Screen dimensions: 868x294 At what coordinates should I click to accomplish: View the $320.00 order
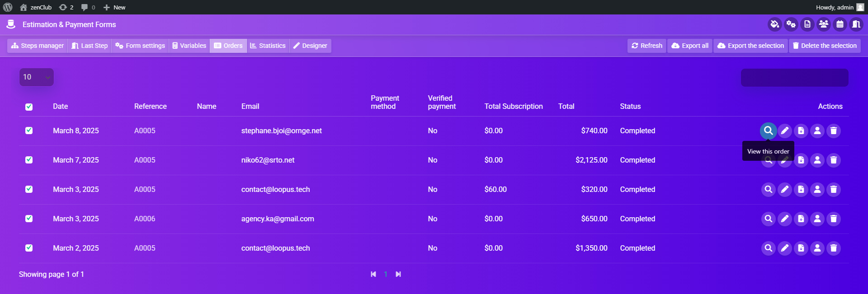(x=769, y=190)
